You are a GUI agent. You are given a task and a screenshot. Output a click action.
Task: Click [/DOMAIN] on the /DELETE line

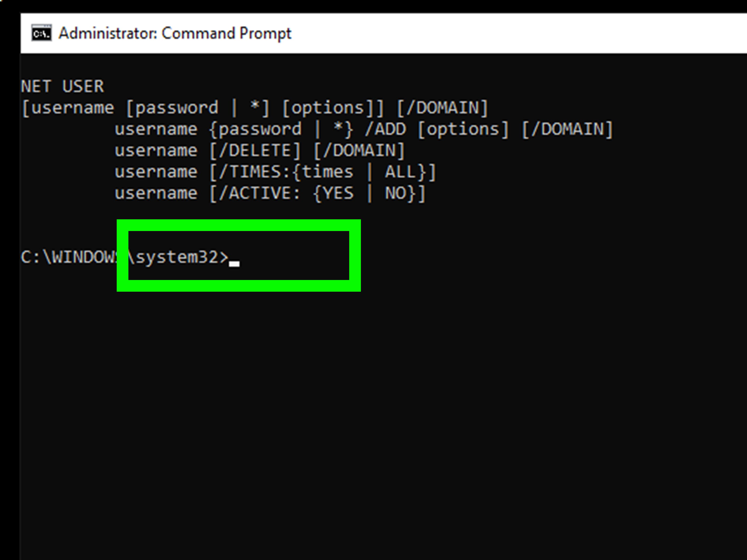(x=359, y=150)
